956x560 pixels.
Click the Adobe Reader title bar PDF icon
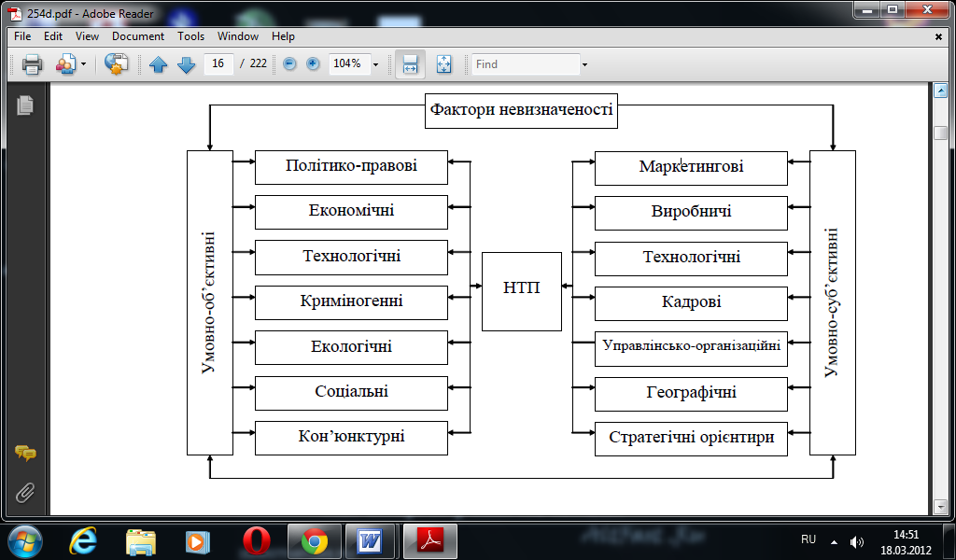[x=15, y=13]
